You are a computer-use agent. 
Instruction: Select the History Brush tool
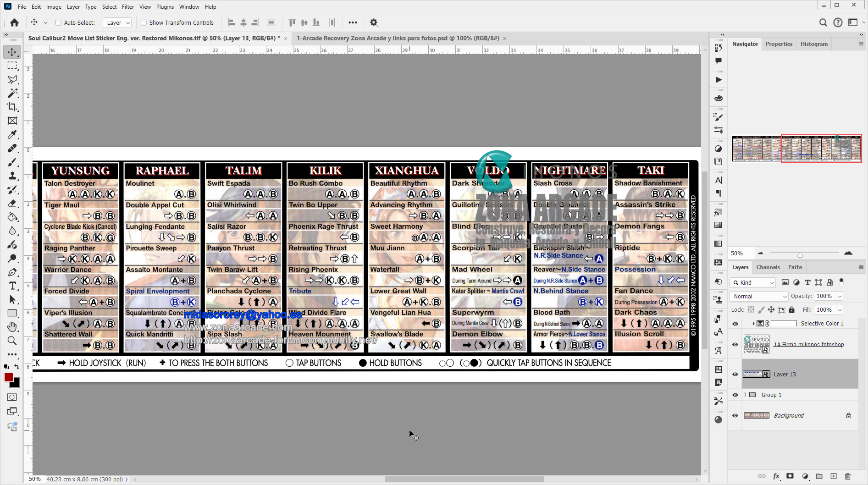pos(12,189)
